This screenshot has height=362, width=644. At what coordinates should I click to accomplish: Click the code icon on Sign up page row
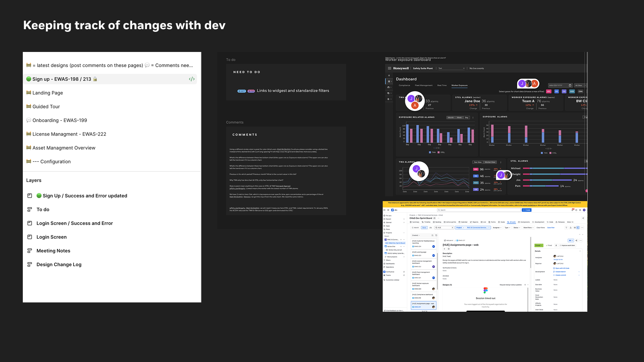[192, 79]
